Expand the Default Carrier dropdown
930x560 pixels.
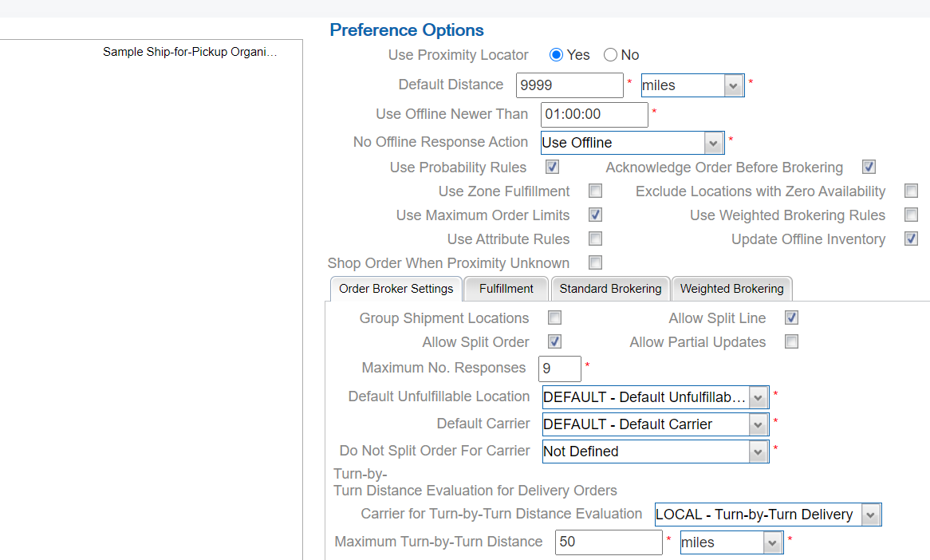(756, 424)
